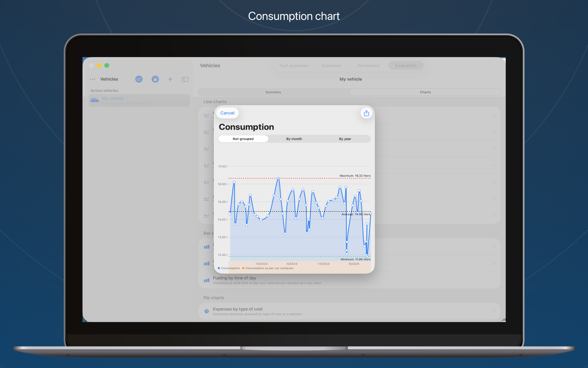Click the Line charts section heading
Image resolution: width=588 pixels, height=368 pixels.
pyautogui.click(x=215, y=102)
